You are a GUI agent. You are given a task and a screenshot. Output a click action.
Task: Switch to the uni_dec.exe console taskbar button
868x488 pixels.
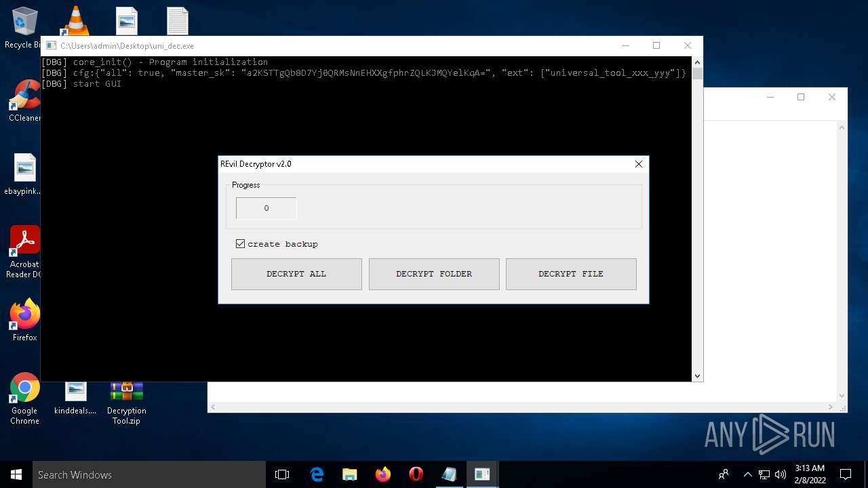(482, 474)
